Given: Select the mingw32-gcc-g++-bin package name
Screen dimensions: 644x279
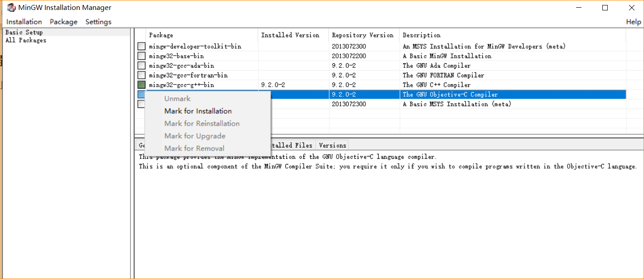Looking at the screenshot, I should (x=182, y=85).
